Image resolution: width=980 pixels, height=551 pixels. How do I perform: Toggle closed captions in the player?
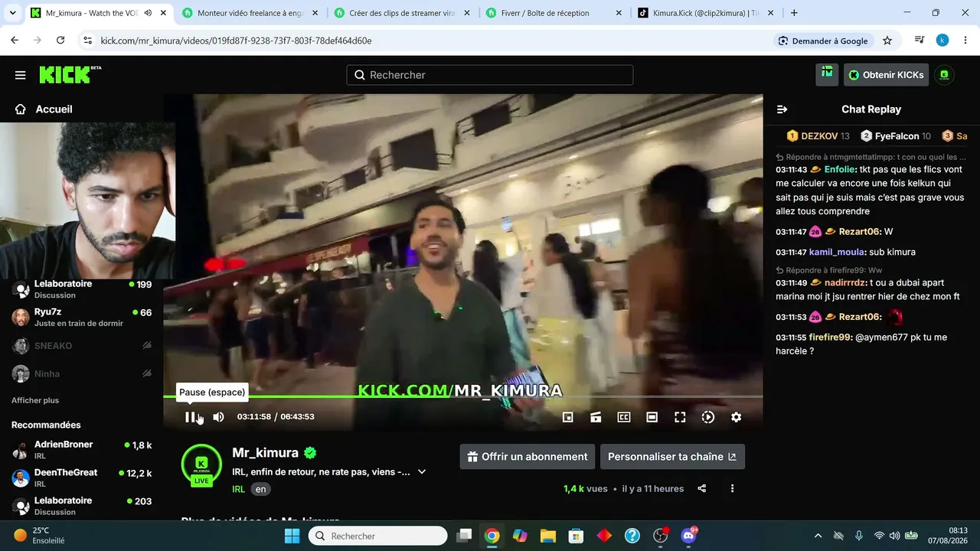click(624, 417)
